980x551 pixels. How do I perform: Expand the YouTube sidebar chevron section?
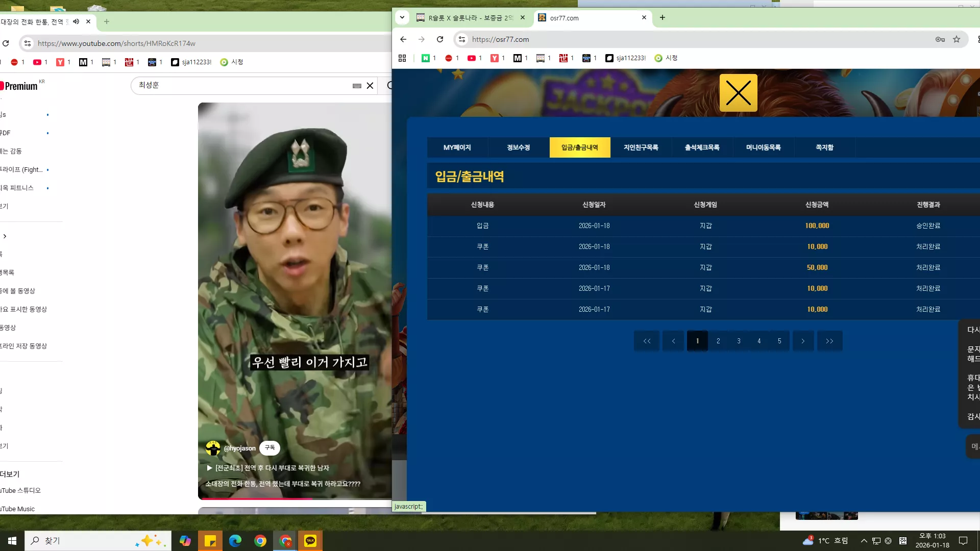[5, 236]
